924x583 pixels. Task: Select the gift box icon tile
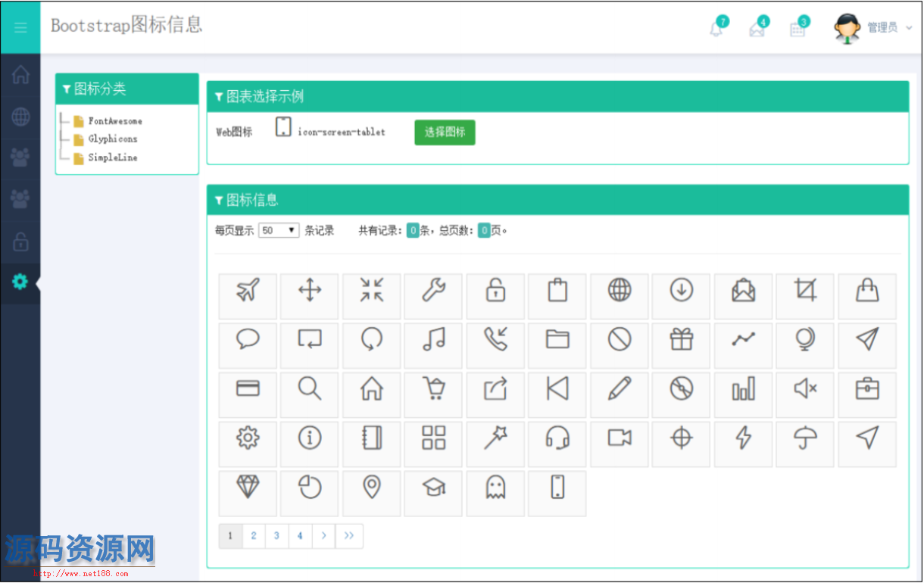682,345
